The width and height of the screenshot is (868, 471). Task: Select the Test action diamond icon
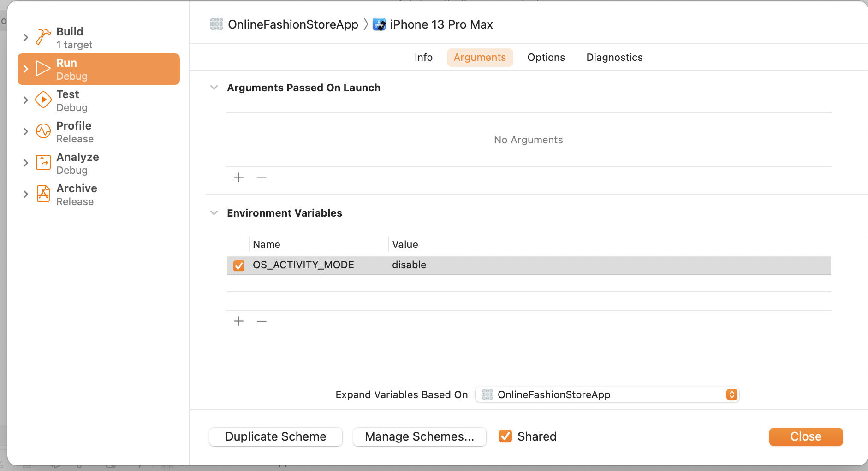(x=43, y=100)
